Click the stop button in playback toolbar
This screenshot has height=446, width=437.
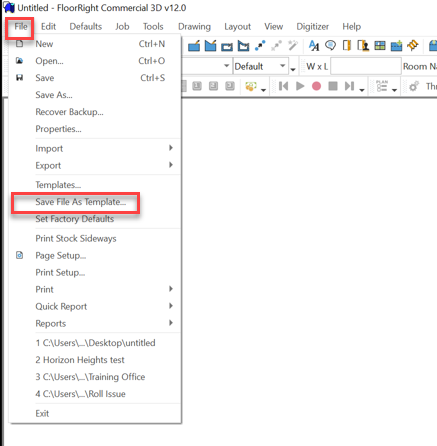(333, 86)
